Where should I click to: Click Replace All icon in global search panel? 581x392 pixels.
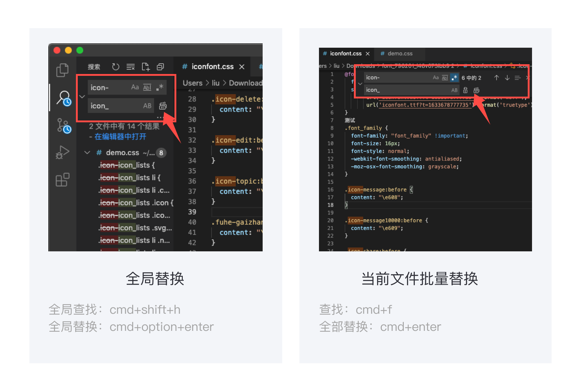click(163, 106)
